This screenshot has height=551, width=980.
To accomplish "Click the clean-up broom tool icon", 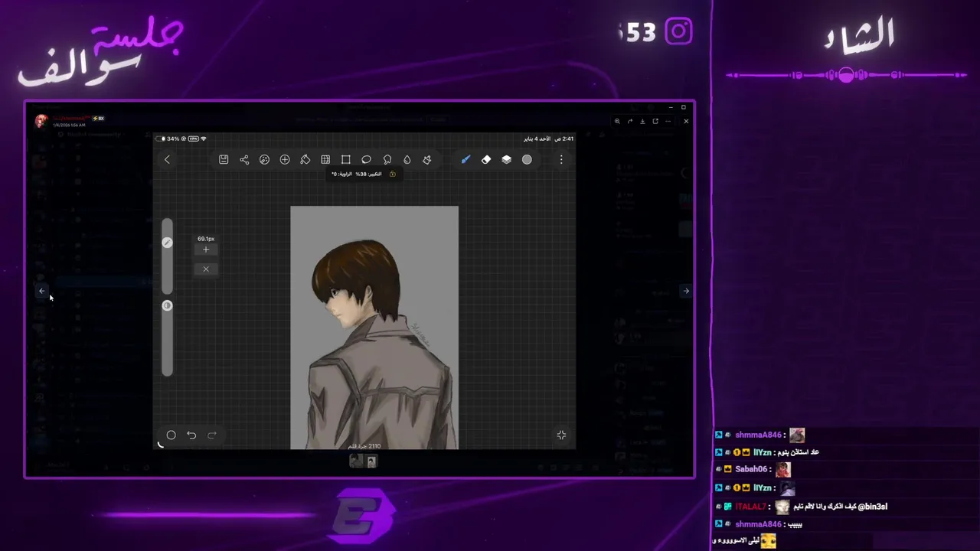I will (x=427, y=159).
